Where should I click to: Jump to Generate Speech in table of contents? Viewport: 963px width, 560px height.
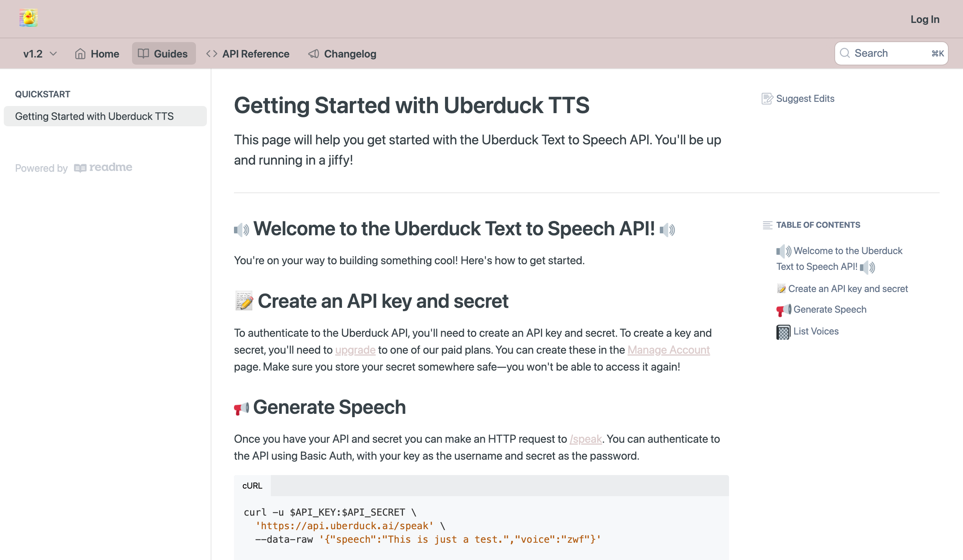coord(821,310)
